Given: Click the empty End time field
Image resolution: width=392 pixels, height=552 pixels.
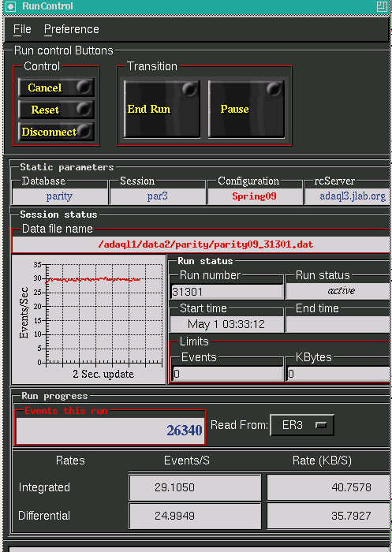Looking at the screenshot, I should click(339, 324).
